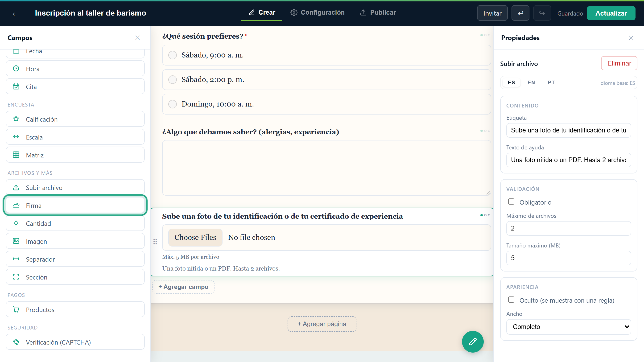This screenshot has height=362, width=644.
Task: Add a Separador field
Action: [x=75, y=259]
